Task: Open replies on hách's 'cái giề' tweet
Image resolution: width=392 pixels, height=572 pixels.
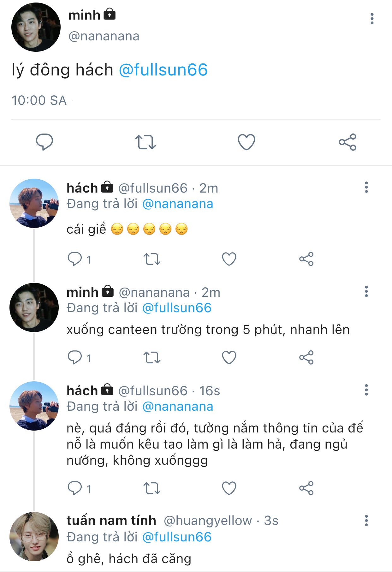Action: click(x=79, y=259)
